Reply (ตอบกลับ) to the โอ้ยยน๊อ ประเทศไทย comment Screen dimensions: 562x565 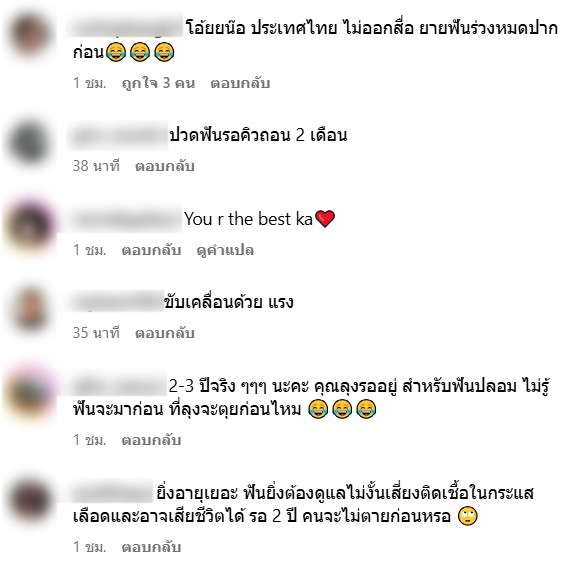pyautogui.click(x=240, y=83)
